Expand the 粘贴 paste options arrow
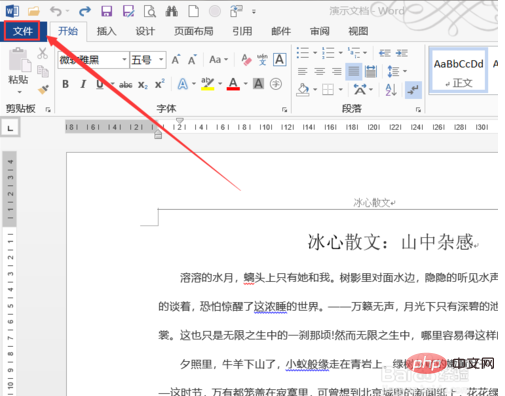The height and width of the screenshot is (396, 505). tap(19, 92)
